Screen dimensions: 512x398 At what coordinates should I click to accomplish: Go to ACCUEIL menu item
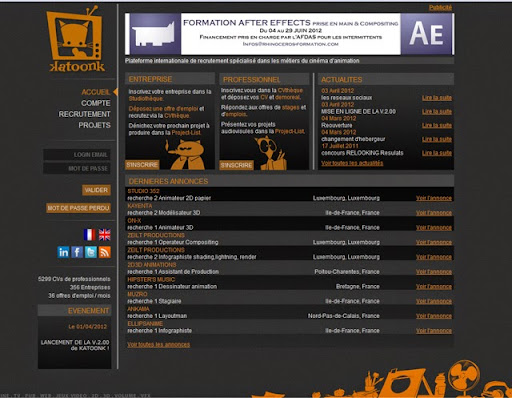coord(96,92)
